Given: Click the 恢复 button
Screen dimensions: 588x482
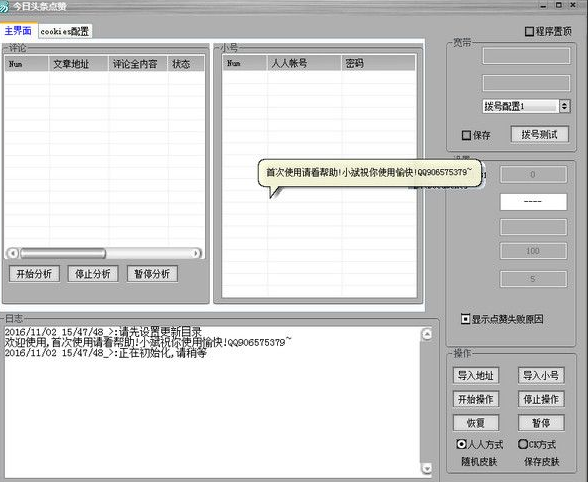Looking at the screenshot, I should [476, 423].
